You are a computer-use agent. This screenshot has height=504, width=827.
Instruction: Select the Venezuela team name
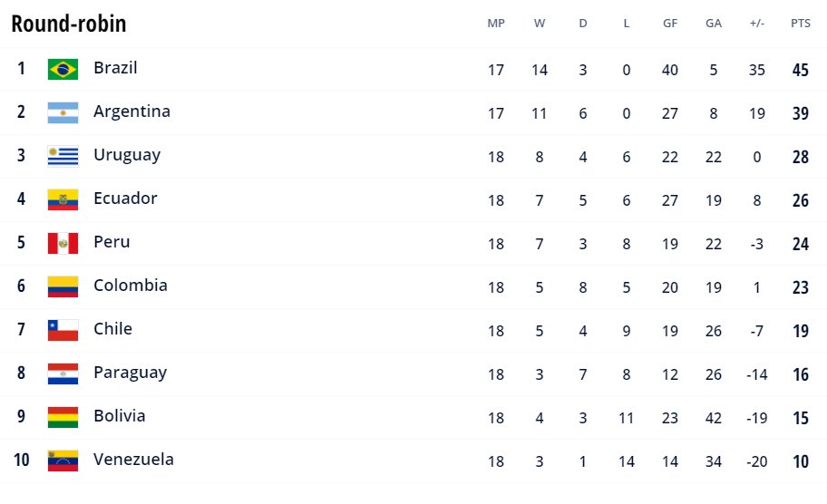pos(133,460)
